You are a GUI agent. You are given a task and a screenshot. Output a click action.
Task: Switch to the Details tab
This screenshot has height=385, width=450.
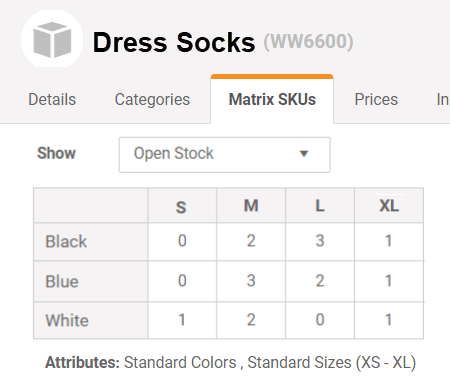[52, 99]
